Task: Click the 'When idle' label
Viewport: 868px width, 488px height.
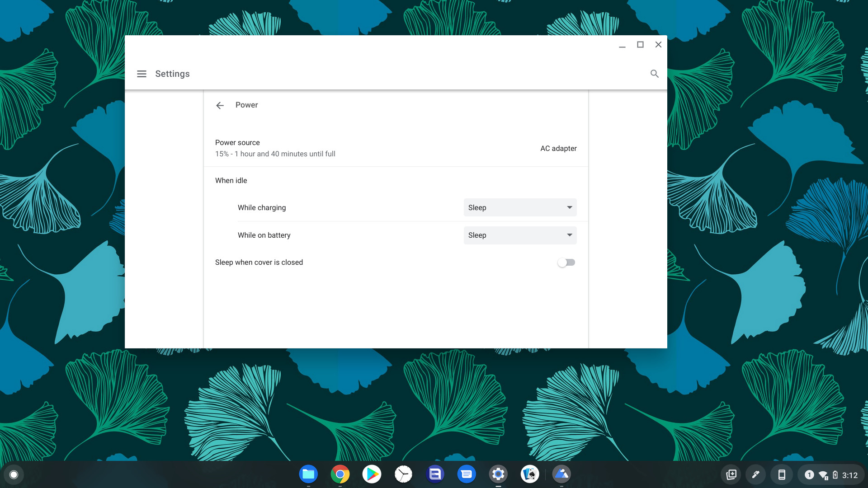Action: pyautogui.click(x=231, y=180)
